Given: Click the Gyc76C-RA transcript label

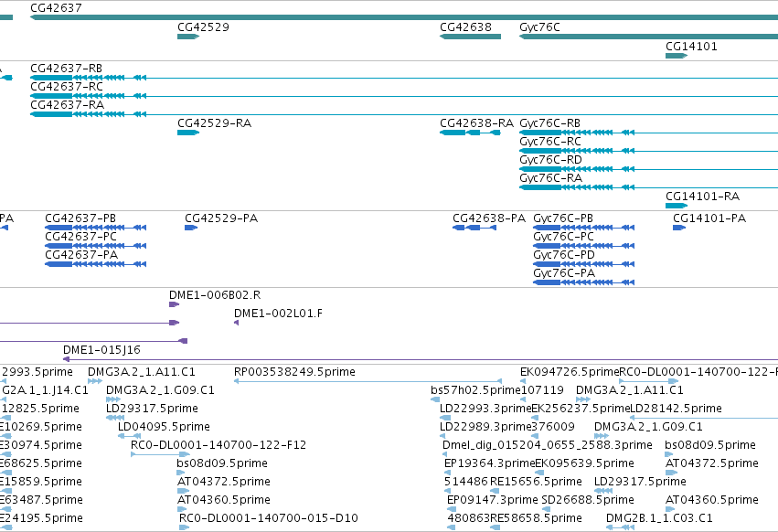Looking at the screenshot, I should [x=550, y=178].
